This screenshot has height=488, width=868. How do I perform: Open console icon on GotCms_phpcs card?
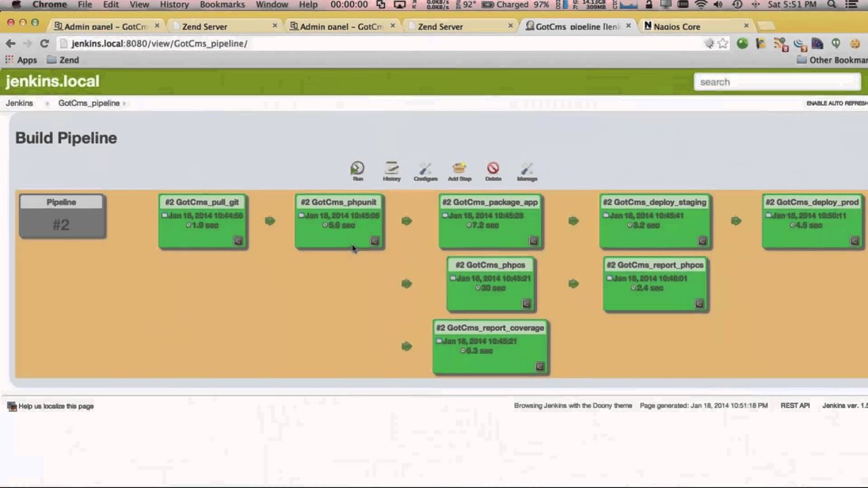[526, 304]
